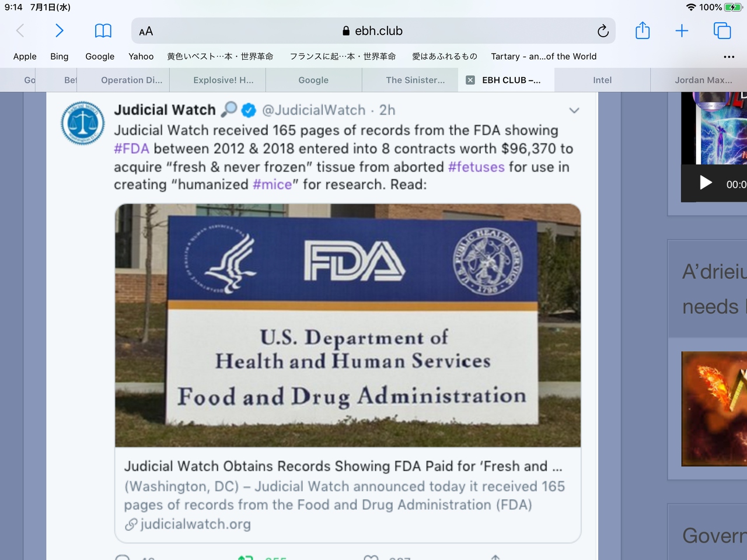Click the #fetuses hashtag link
Image resolution: width=747 pixels, height=560 pixels.
(476, 167)
